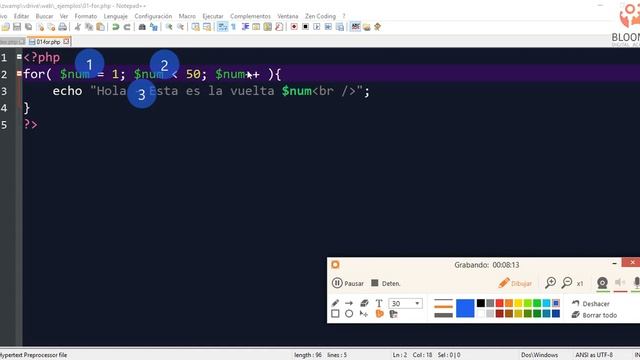Select the orange step number tool
640x360 pixels.
380,314
